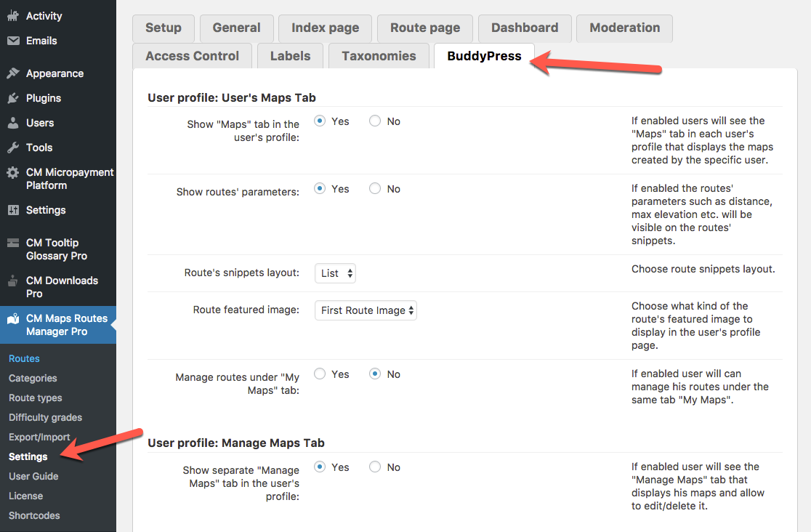
Task: Open the Activity menu item
Action: 44,16
